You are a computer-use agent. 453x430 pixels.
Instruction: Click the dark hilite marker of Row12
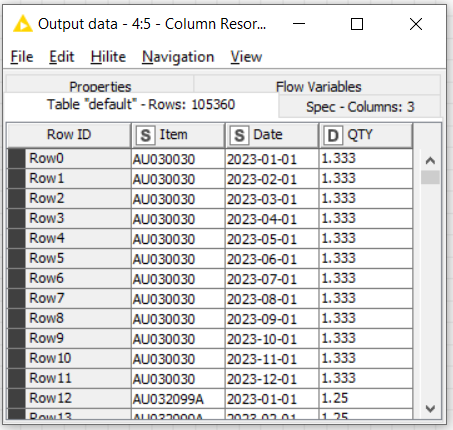click(16, 399)
